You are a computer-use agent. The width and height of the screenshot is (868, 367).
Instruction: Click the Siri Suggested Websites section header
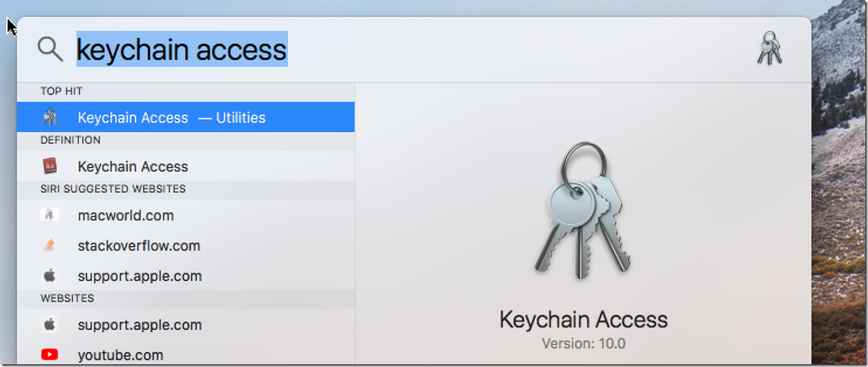pos(113,189)
